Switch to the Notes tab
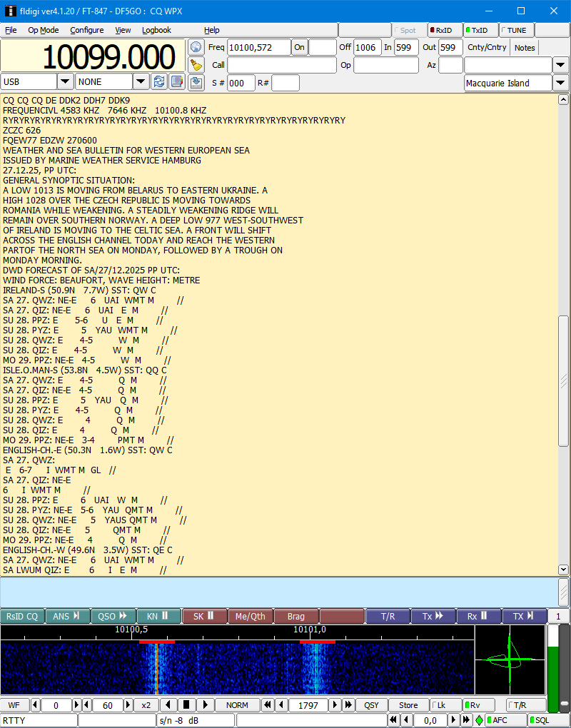 525,48
